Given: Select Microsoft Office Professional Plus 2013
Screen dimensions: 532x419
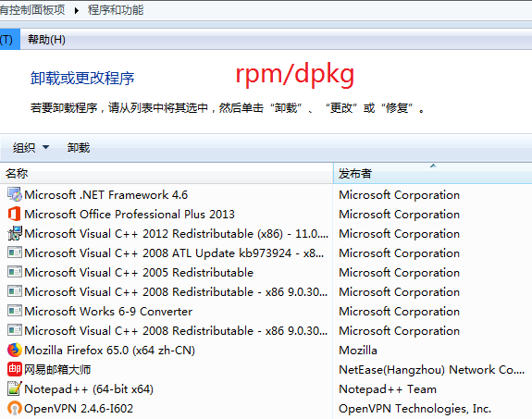Looking at the screenshot, I should 130,214.
